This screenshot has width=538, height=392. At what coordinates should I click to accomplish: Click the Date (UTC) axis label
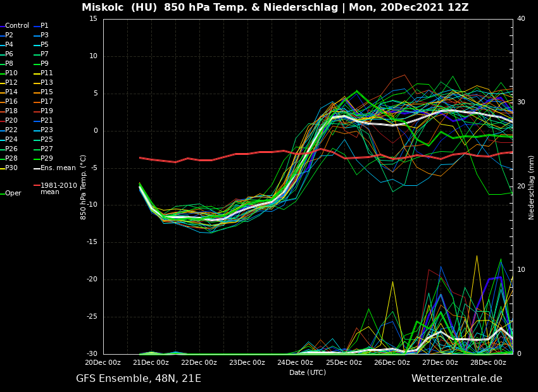tap(308, 373)
